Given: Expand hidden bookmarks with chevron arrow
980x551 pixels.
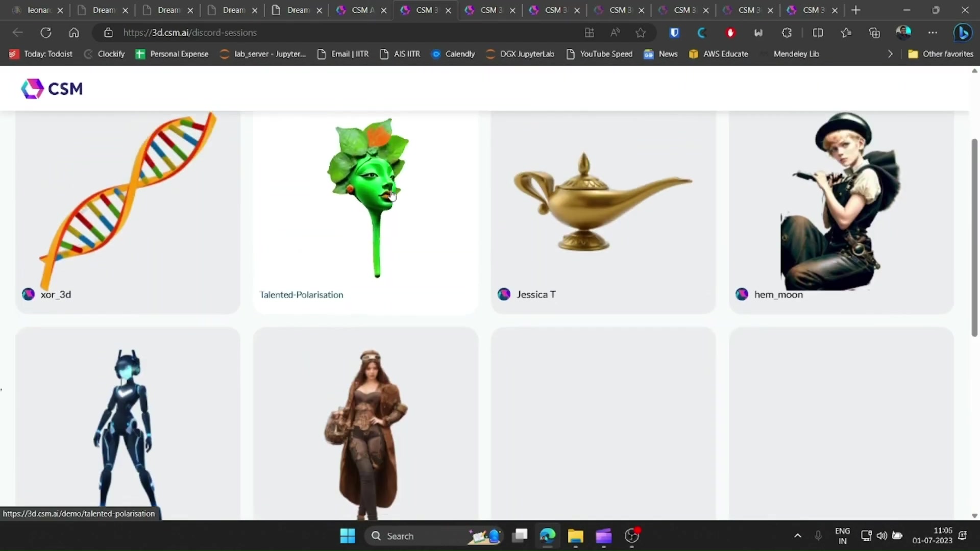Looking at the screenshot, I should [x=890, y=54].
